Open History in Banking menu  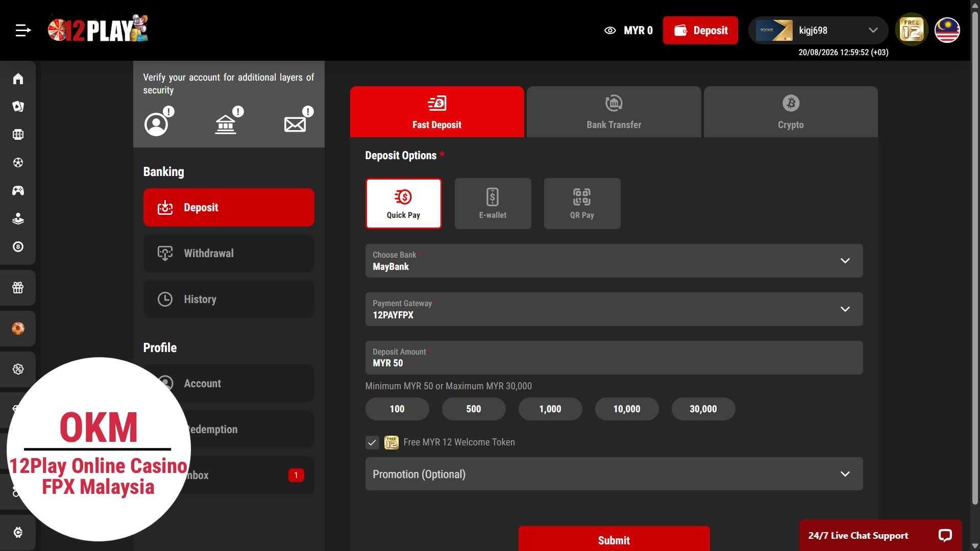(x=229, y=299)
